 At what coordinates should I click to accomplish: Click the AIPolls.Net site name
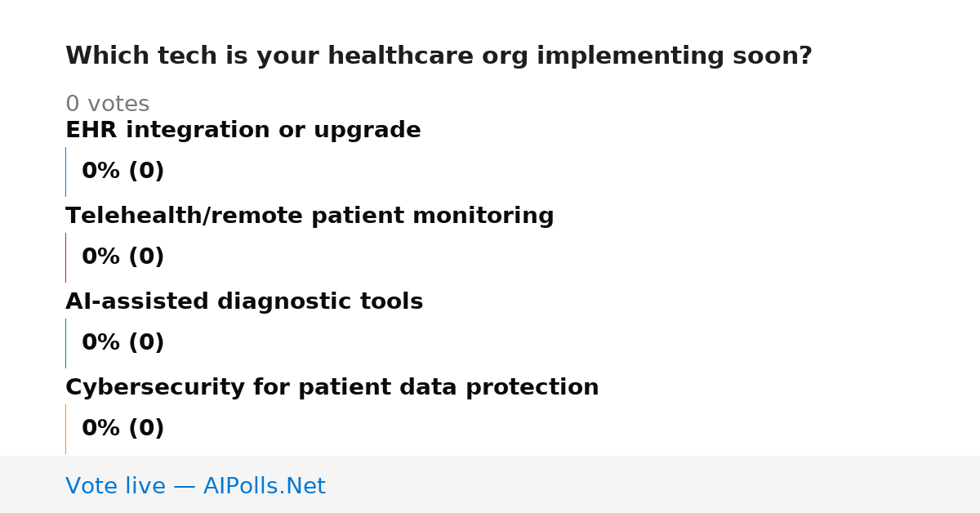(265, 487)
